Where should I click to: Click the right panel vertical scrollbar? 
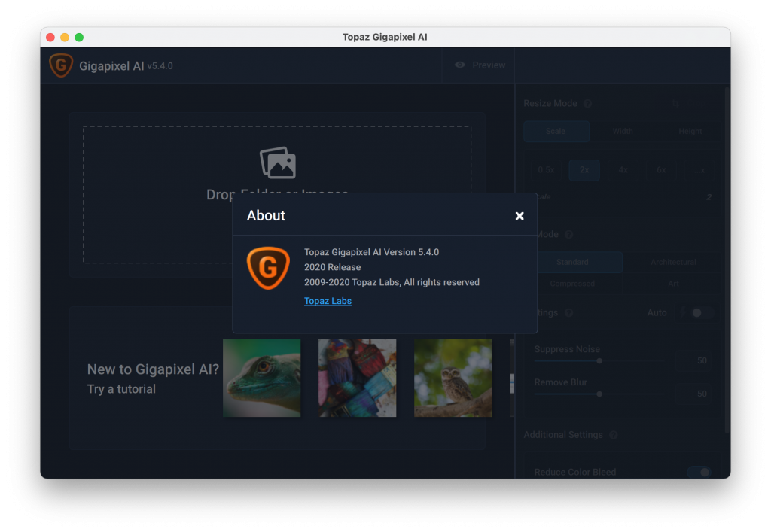[727, 260]
